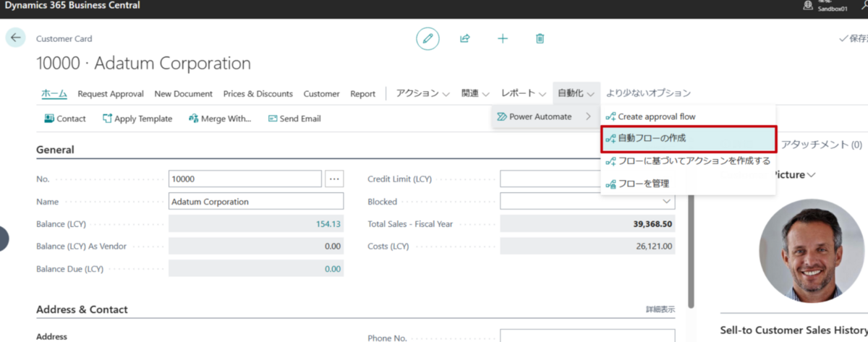Click より少ないオプション

[x=648, y=93]
